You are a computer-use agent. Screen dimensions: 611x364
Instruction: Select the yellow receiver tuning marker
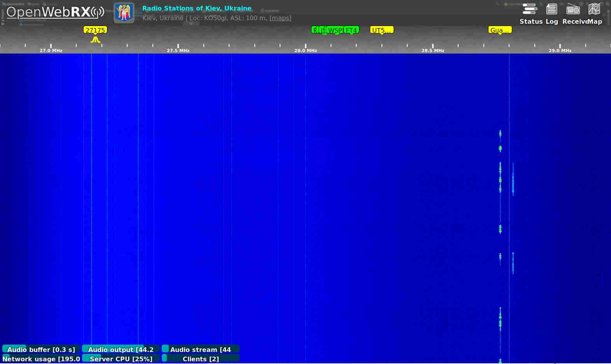95,40
